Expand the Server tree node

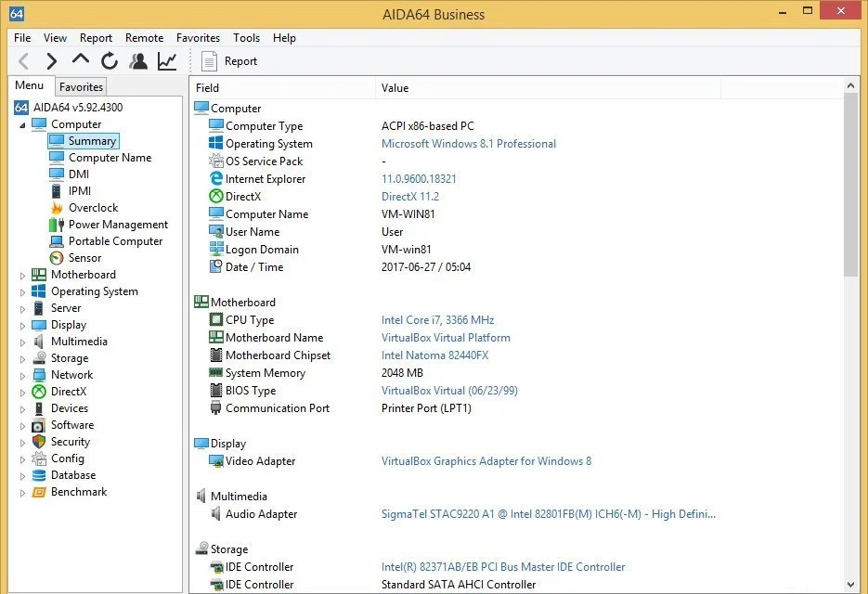[22, 308]
